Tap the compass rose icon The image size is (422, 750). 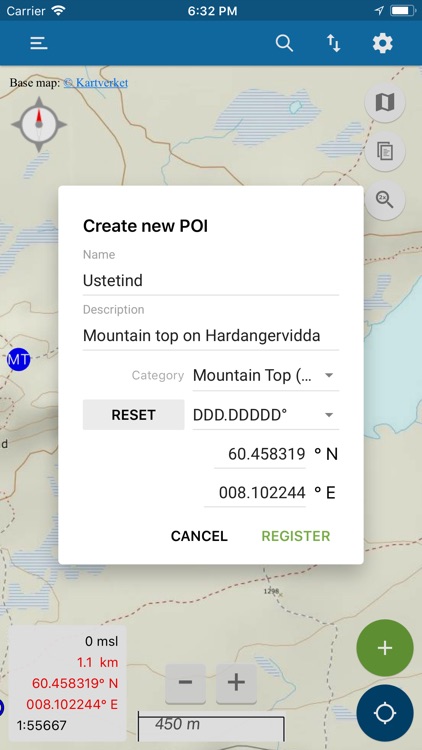pyautogui.click(x=39, y=124)
